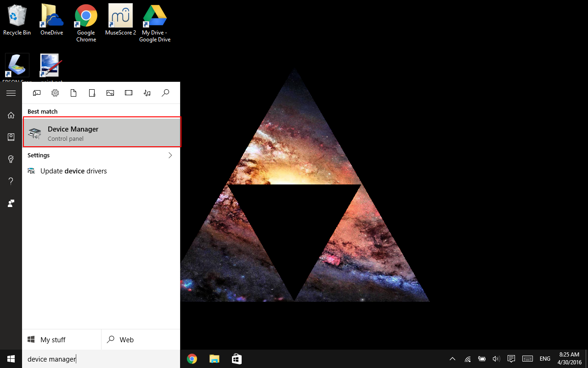
Task: Select the paint.net desktop shortcut
Action: (x=51, y=68)
